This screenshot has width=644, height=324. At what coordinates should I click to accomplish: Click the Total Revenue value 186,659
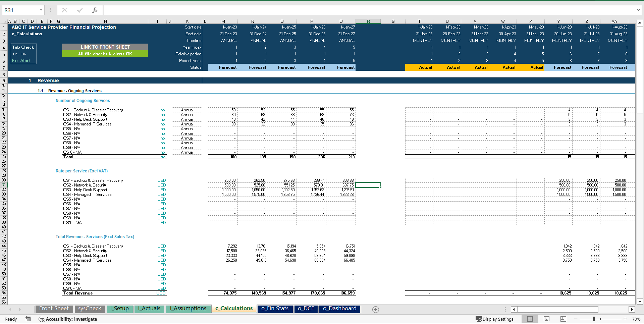point(347,293)
